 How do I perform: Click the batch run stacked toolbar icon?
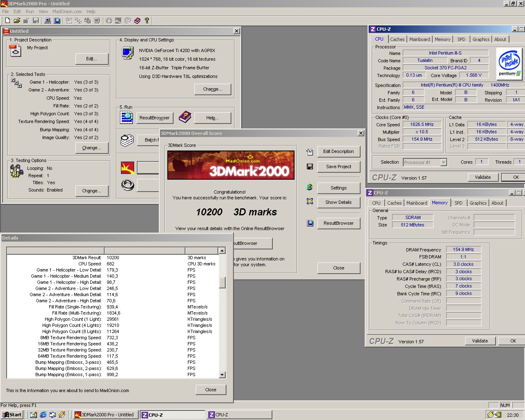[128, 21]
